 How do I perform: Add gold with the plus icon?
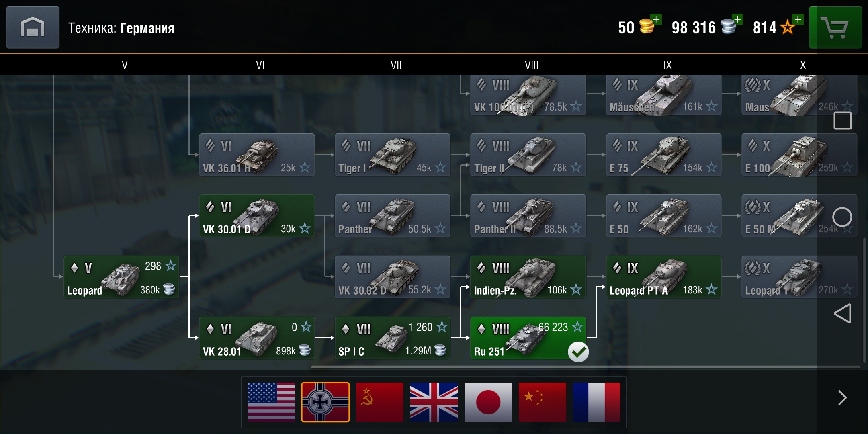tap(656, 19)
